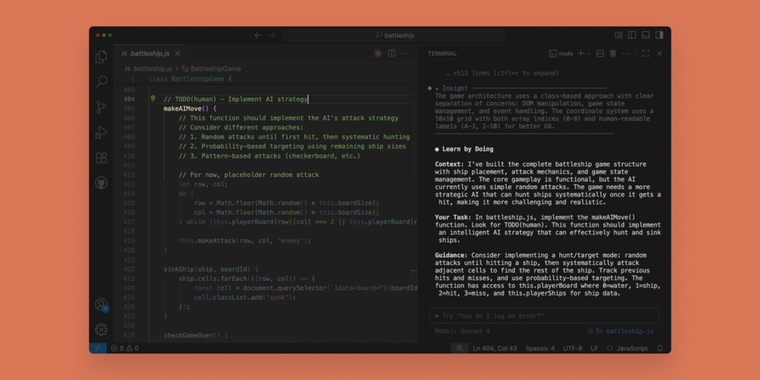Click the 'In battleship.js' context link
Screen dimensions: 760x380
point(620,332)
